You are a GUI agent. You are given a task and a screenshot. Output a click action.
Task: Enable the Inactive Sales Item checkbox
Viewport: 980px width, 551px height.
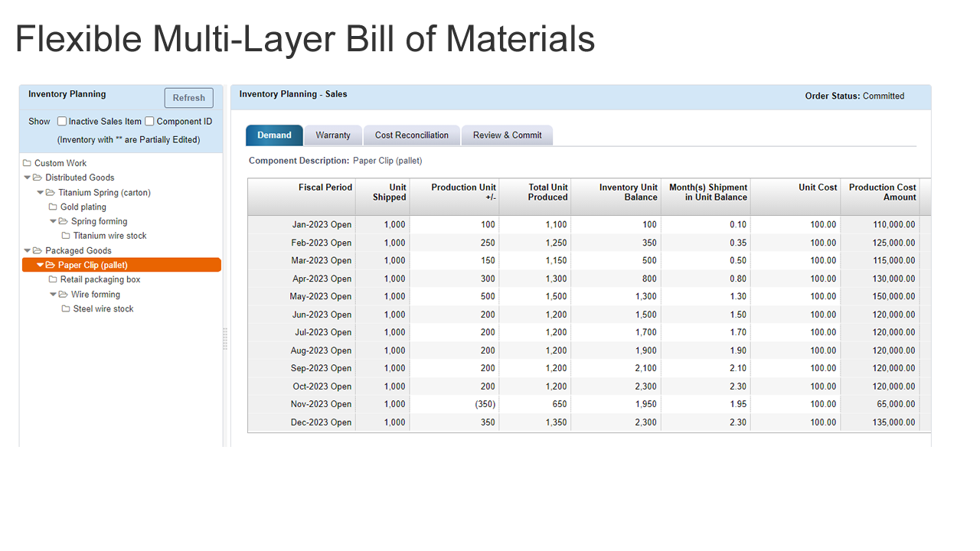(x=62, y=121)
